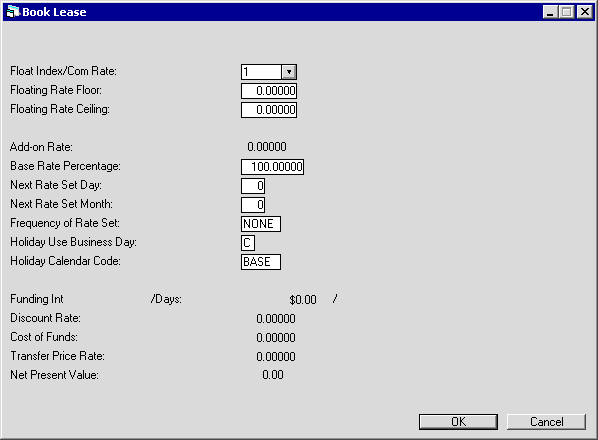Image resolution: width=598 pixels, height=440 pixels.
Task: Click the Book Lease title bar icon
Action: [x=13, y=12]
